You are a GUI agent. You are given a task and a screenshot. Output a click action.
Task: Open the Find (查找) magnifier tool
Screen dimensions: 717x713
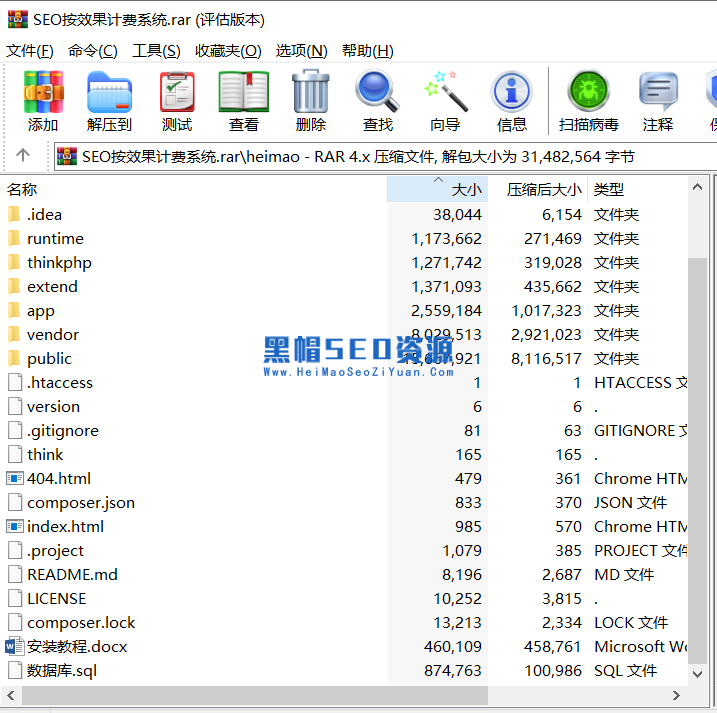tap(377, 101)
